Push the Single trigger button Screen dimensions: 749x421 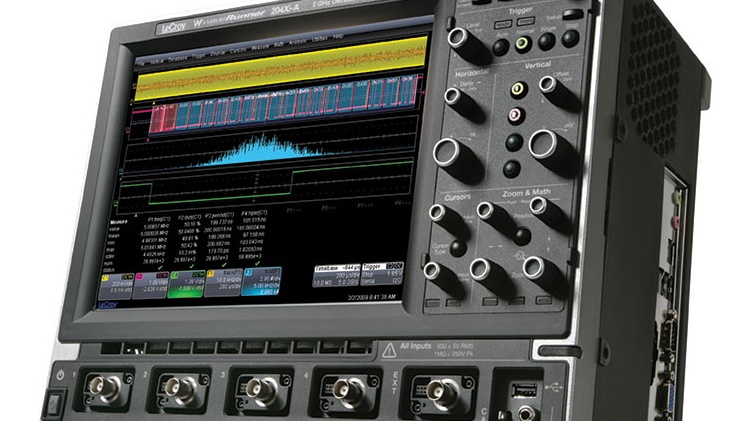click(547, 41)
